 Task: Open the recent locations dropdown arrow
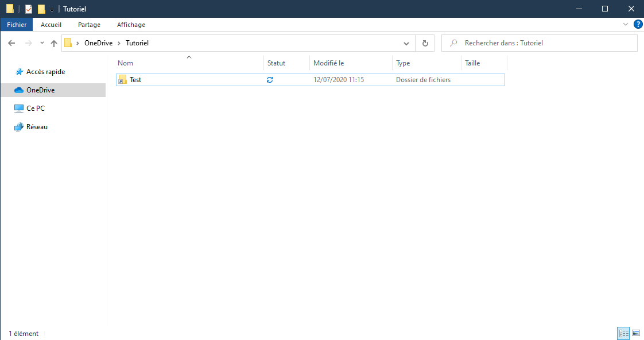[42, 43]
